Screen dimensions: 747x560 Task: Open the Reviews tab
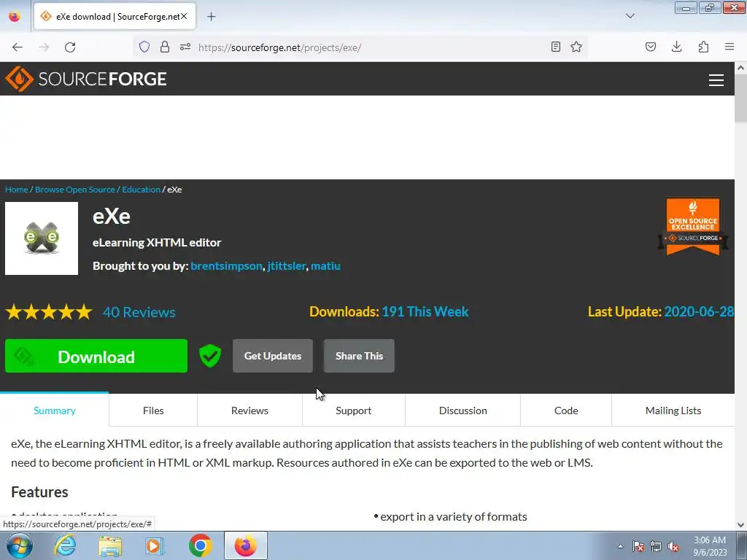(x=249, y=410)
